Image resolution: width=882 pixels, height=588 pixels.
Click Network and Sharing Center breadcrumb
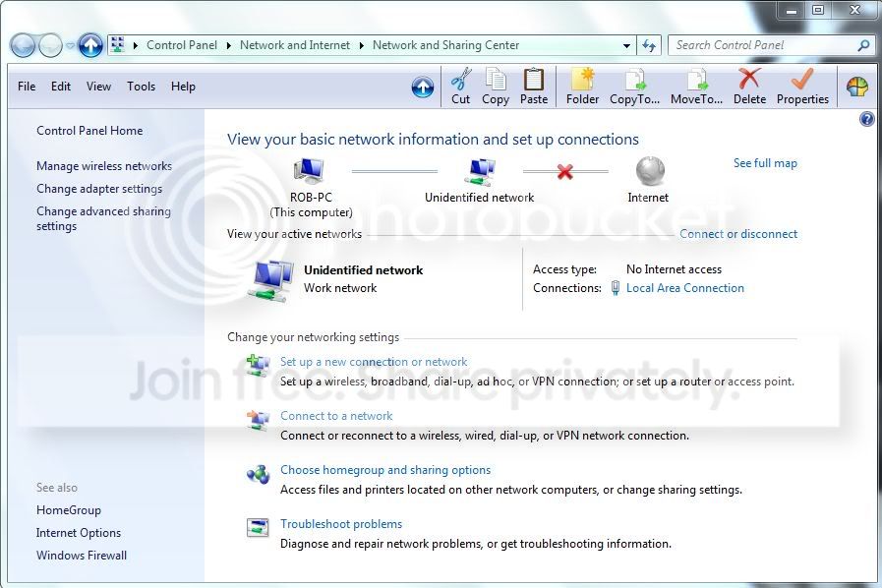pyautogui.click(x=445, y=45)
